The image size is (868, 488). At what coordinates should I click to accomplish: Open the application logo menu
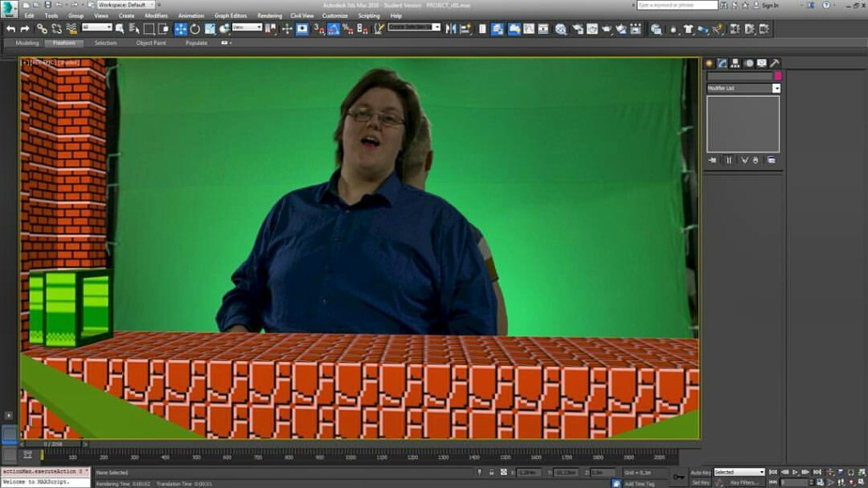[8, 8]
